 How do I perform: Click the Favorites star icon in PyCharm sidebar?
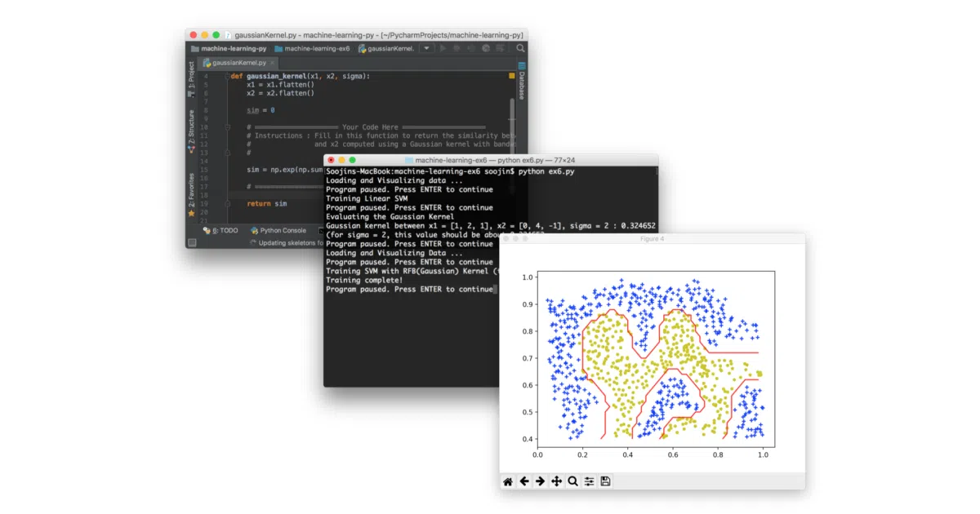192,214
